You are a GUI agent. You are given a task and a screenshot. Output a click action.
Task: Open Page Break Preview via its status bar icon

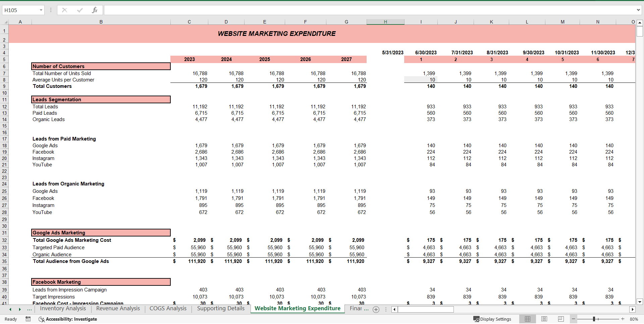coord(560,319)
